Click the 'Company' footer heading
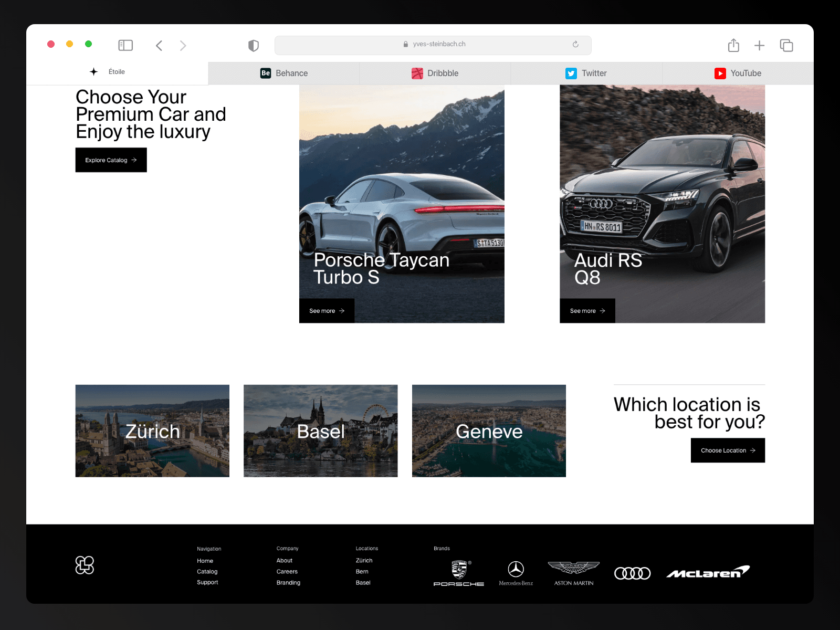 click(x=288, y=549)
